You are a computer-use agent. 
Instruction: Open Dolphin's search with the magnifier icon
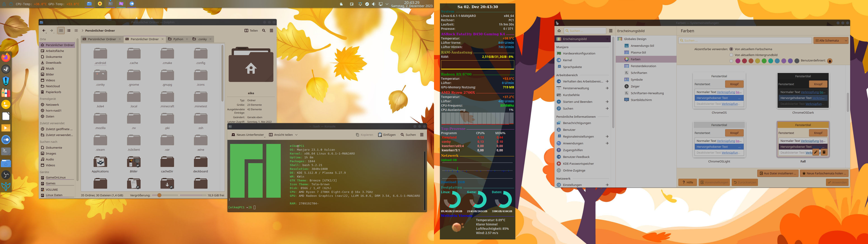(264, 30)
